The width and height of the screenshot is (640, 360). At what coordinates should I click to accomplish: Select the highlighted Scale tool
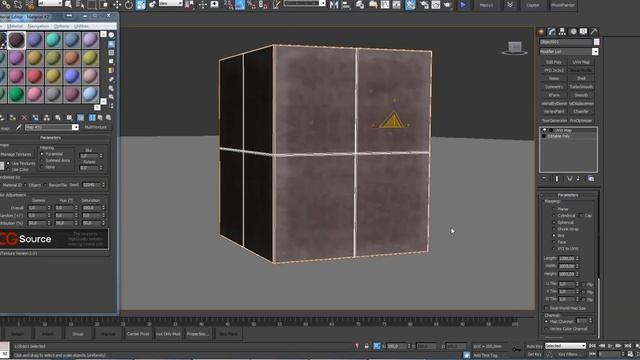click(140, 4)
